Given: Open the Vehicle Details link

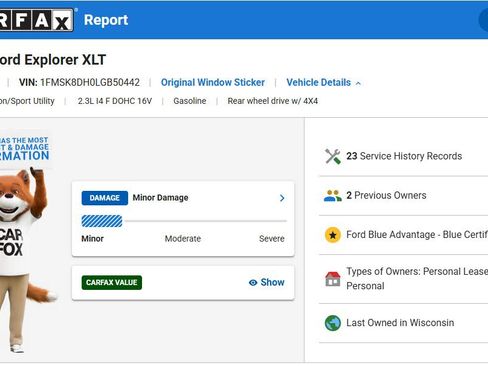Looking at the screenshot, I should tap(319, 82).
